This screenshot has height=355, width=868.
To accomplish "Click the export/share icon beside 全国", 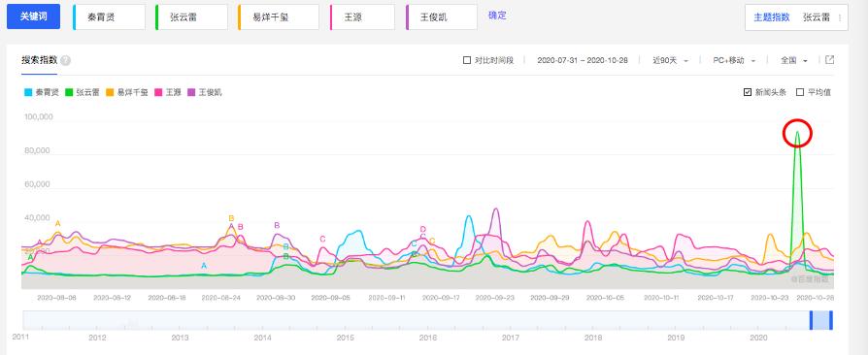I will click(829, 60).
